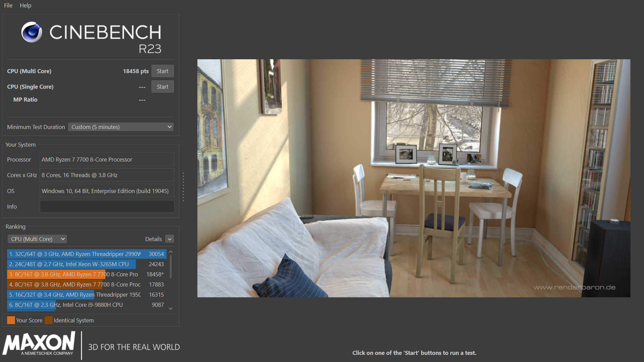
Task: Click the ranking list scroll up arrow
Action: point(171,252)
